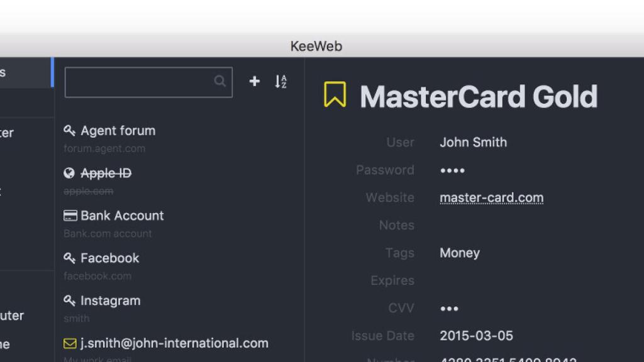
Task: Reveal the hidden Password value
Action: click(x=452, y=170)
